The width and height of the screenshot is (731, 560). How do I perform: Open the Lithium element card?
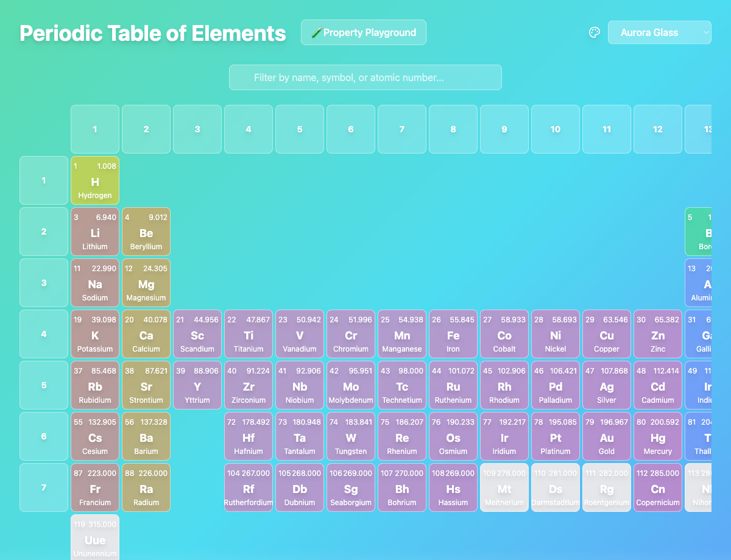pyautogui.click(x=95, y=232)
